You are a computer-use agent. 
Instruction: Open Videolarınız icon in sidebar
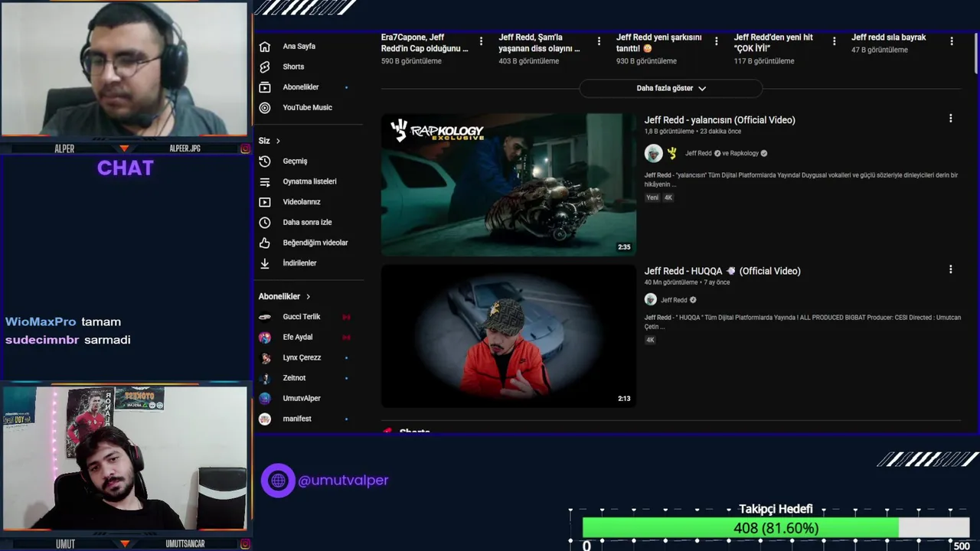(265, 202)
